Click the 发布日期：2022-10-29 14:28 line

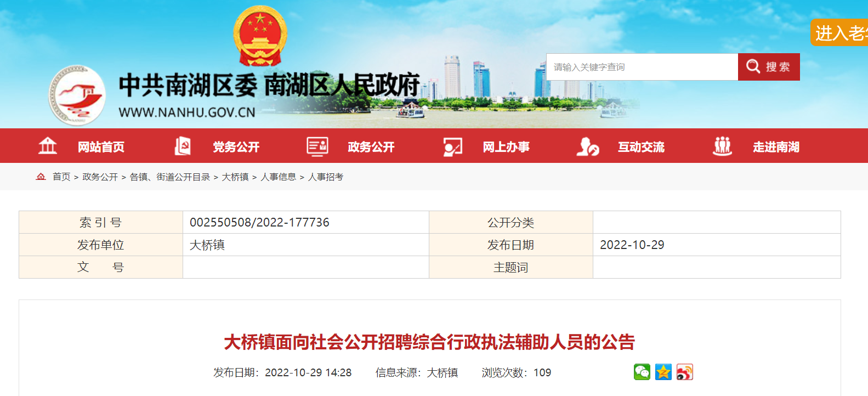coord(282,372)
